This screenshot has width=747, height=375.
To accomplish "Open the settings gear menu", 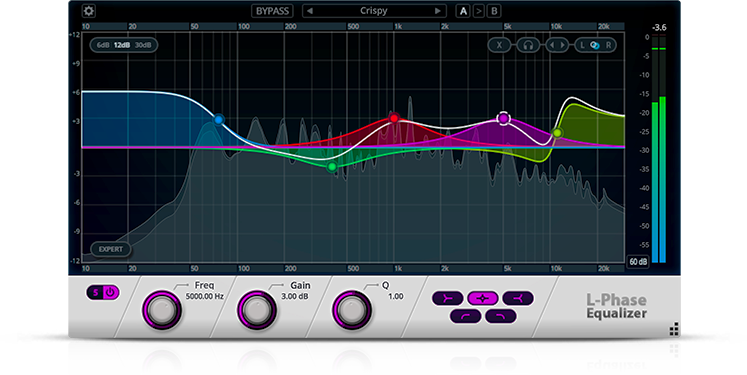I will coord(89,11).
